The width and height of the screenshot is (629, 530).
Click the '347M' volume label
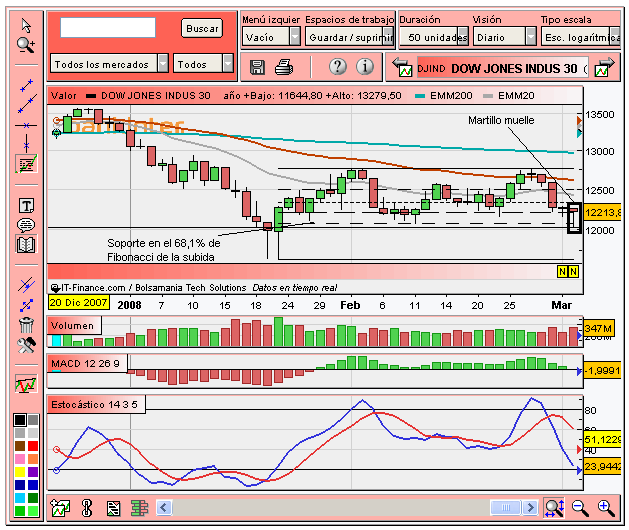pyautogui.click(x=598, y=329)
